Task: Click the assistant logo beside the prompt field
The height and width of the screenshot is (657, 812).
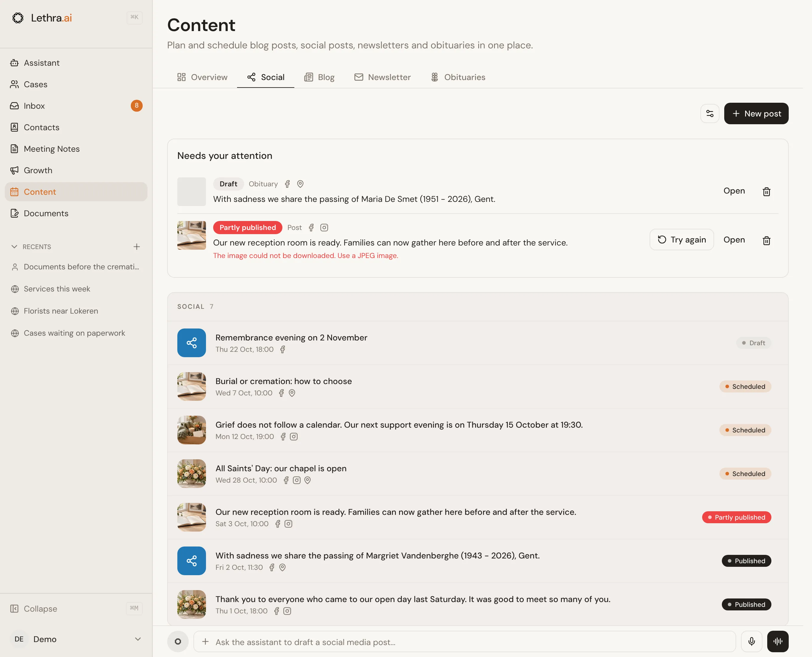Action: point(178,641)
